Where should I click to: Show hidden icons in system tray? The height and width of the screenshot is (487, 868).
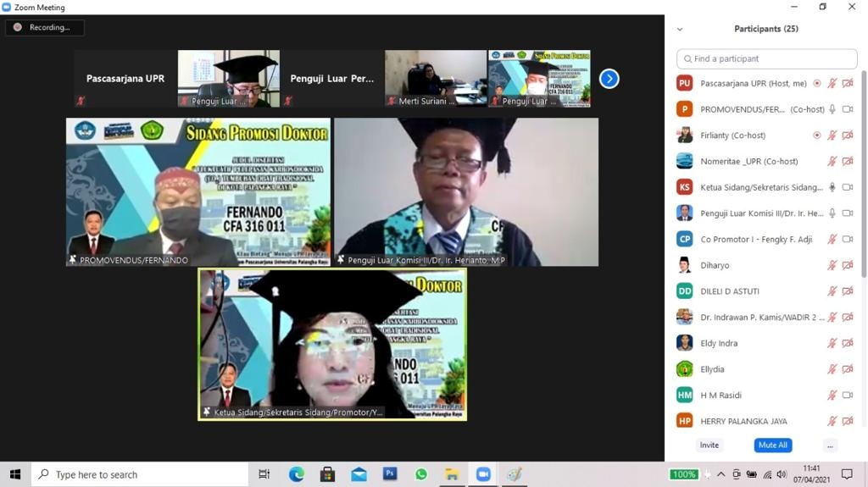(x=721, y=474)
